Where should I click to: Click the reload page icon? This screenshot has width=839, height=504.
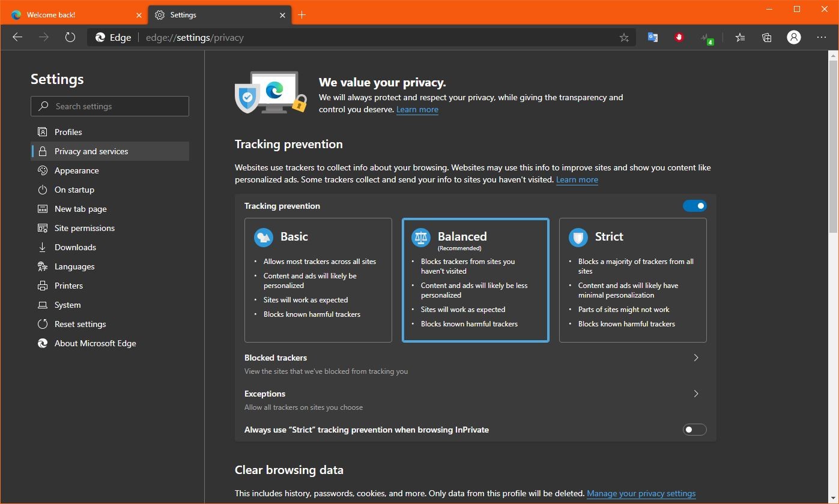(x=70, y=37)
